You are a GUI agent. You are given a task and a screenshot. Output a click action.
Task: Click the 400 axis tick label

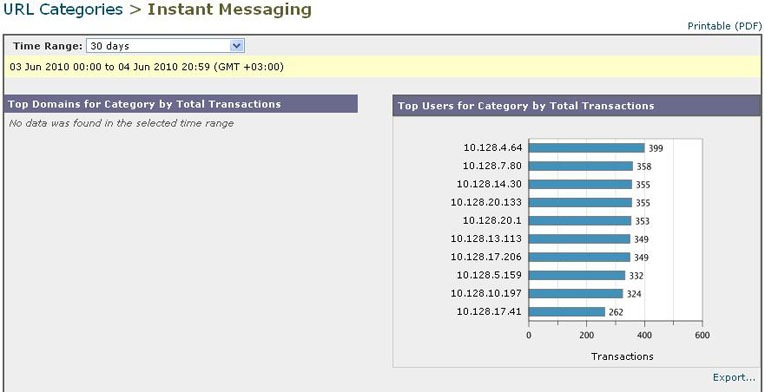644,335
